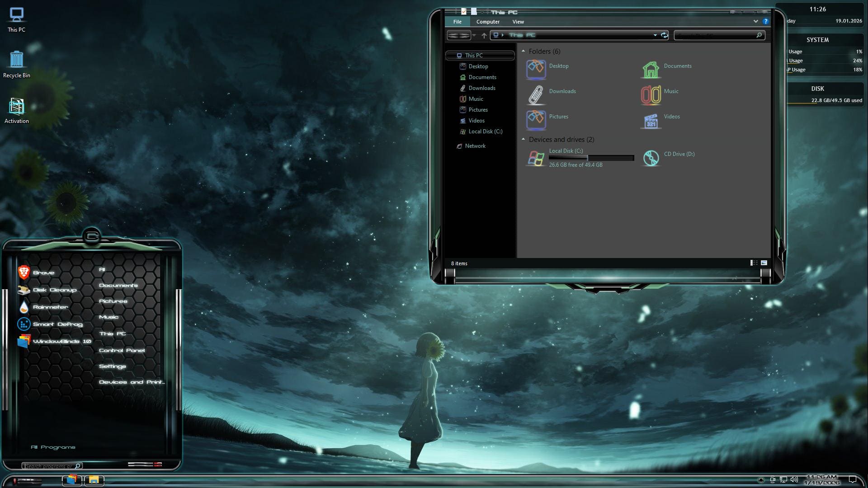Open the This PC desktop icon
The height and width of the screenshot is (488, 868).
pos(16,19)
